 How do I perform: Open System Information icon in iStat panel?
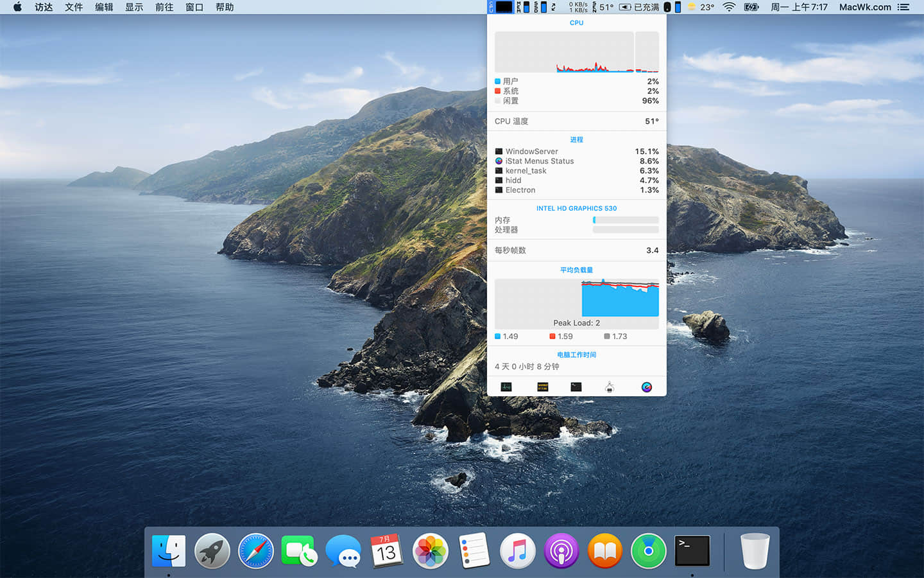610,387
